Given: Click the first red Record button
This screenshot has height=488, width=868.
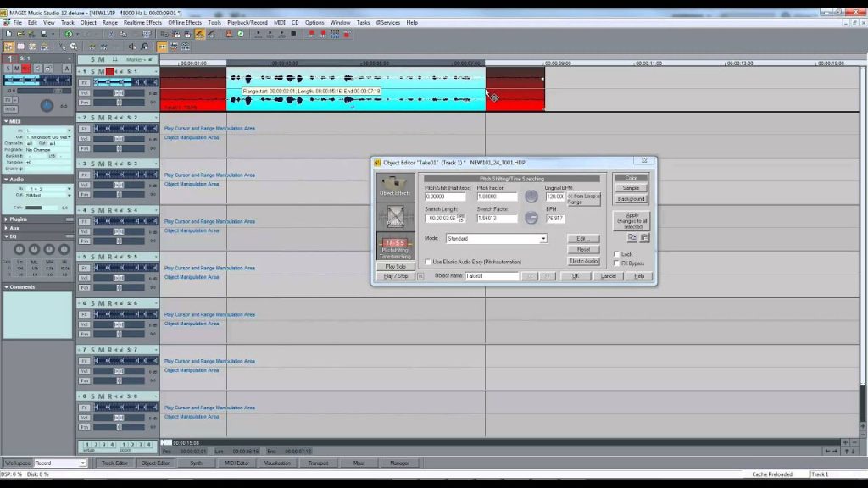Looking at the screenshot, I should [x=312, y=34].
